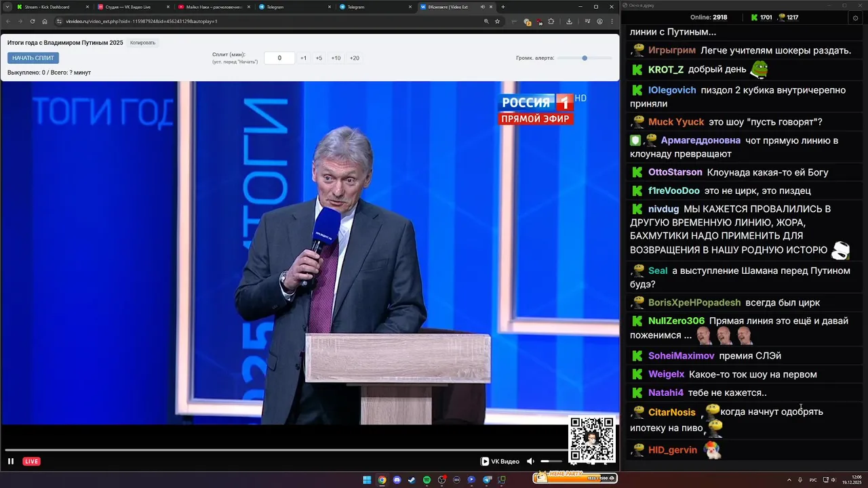The image size is (868, 488).
Task: Close the Stream – Kick Dashboard tab
Action: 87,7
